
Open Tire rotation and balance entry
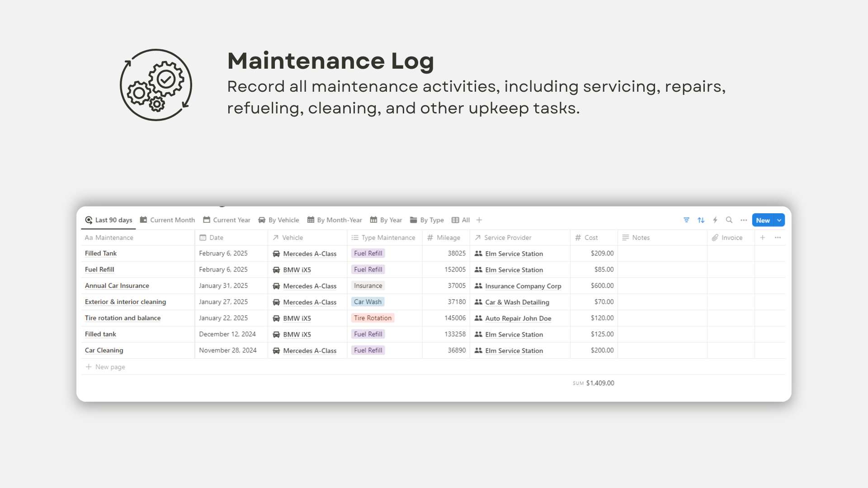click(123, 318)
